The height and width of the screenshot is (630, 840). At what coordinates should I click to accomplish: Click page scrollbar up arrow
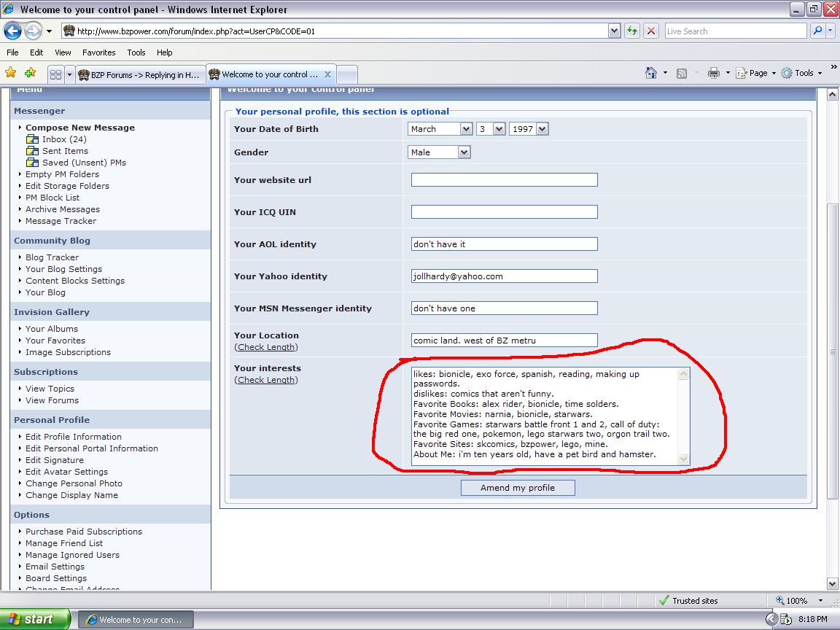pyautogui.click(x=832, y=94)
